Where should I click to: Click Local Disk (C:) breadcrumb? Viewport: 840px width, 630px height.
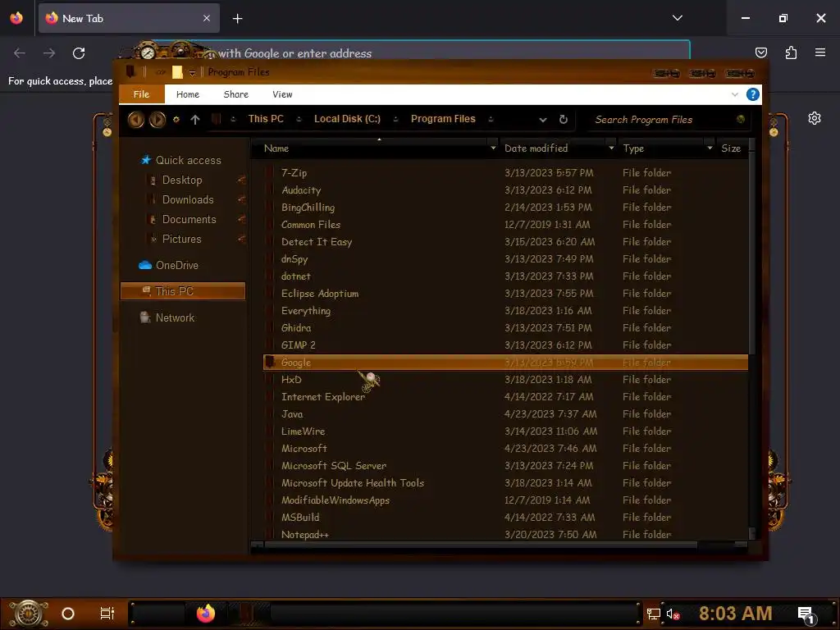347,119
